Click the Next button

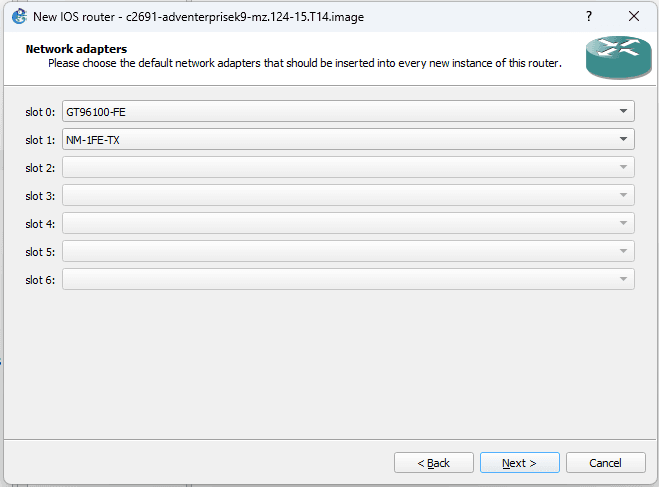pos(519,463)
